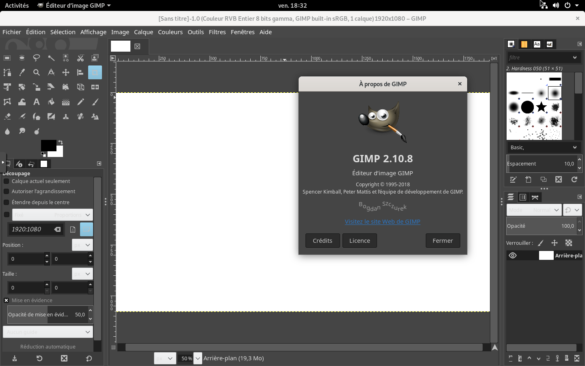
Task: Open the layer Mode Normal dropdown
Action: (534, 210)
